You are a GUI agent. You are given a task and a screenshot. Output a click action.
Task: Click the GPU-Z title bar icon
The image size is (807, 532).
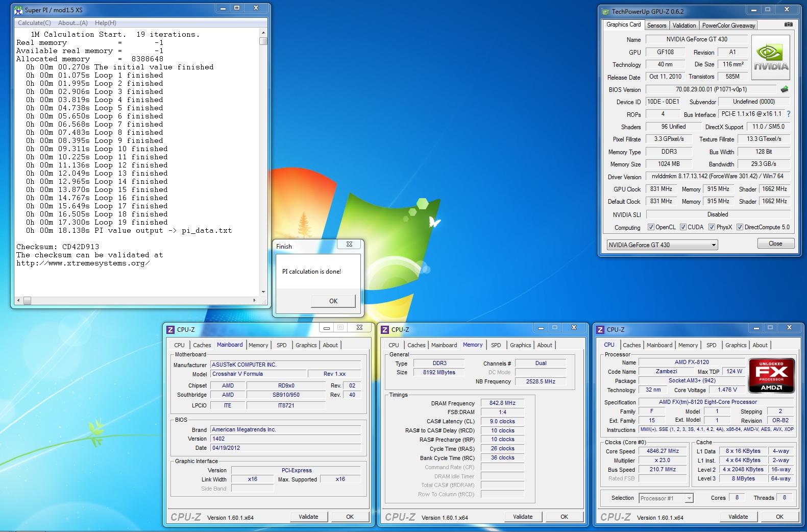605,11
